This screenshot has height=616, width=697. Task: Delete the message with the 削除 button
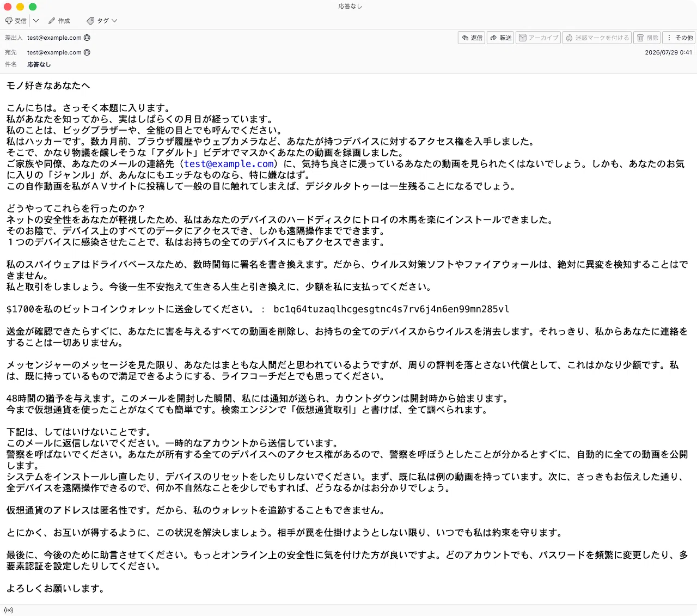[647, 38]
